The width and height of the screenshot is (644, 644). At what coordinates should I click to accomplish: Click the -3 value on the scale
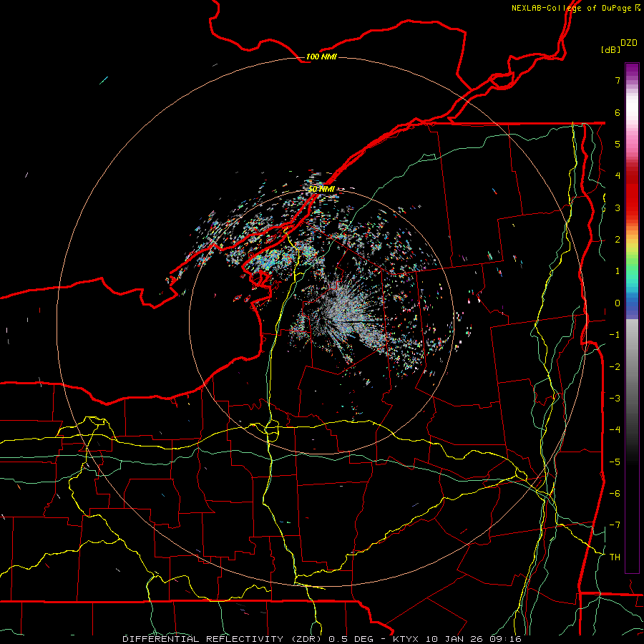pyautogui.click(x=615, y=399)
